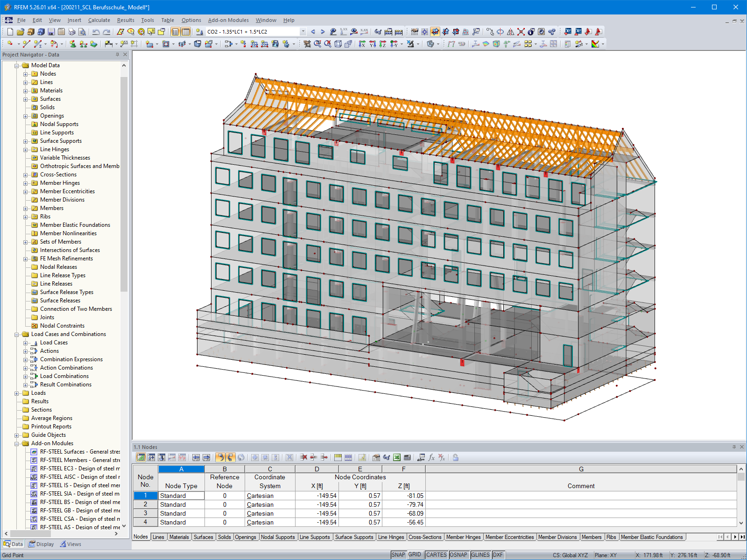The width and height of the screenshot is (747, 560).
Task: Click the rainbow color scale toolbar icon
Action: click(x=595, y=44)
